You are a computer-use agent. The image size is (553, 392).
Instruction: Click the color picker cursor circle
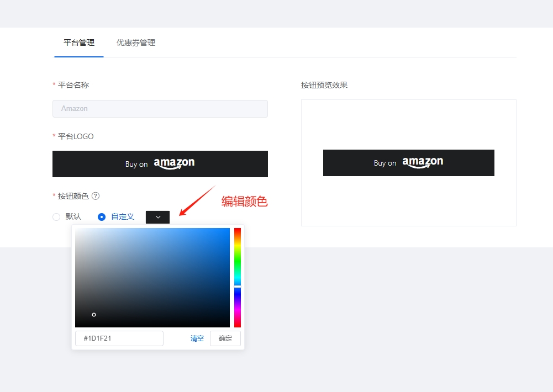click(94, 315)
